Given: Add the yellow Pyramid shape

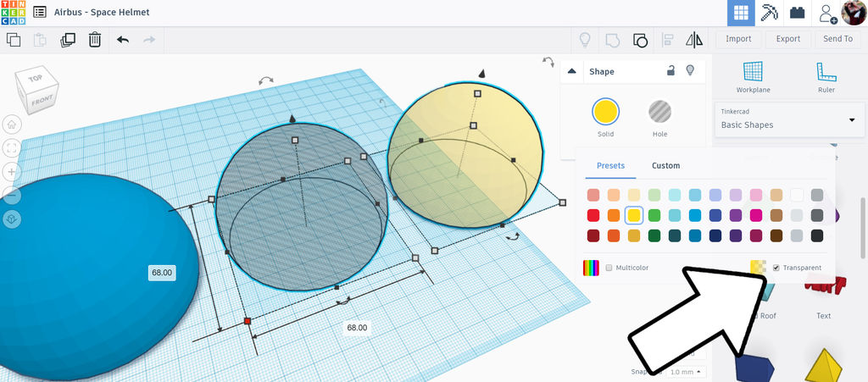Looking at the screenshot, I should (x=823, y=365).
